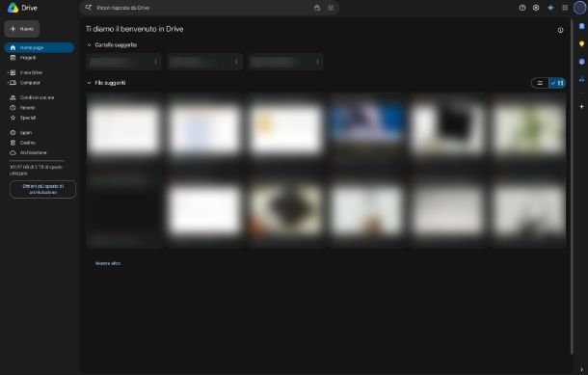Click the get add-ons plus icon
Viewport: 588px width, 375px height.
(581, 107)
